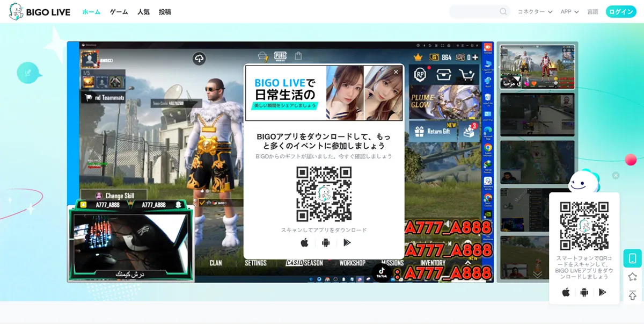Viewport: 644px width, 324px height.
Task: Focus the header search field
Action: click(x=479, y=11)
